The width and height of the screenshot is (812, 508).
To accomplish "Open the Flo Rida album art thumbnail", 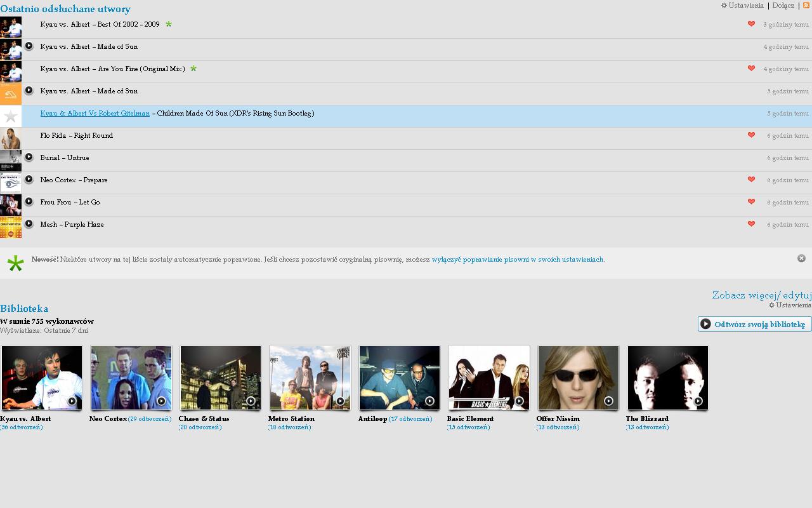I will click(11, 138).
